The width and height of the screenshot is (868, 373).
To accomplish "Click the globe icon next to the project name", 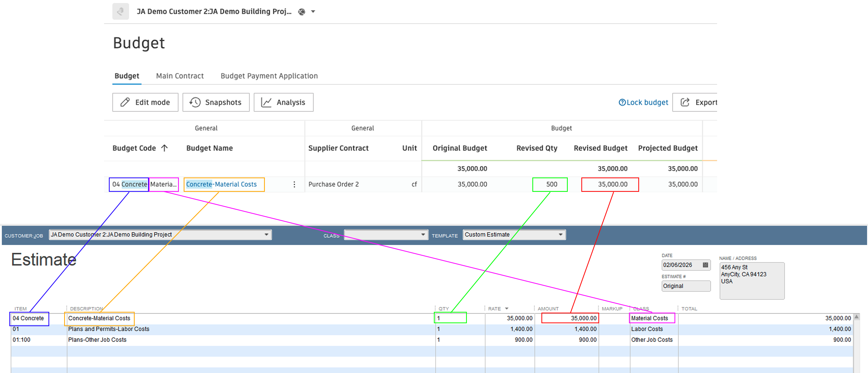I will click(301, 11).
